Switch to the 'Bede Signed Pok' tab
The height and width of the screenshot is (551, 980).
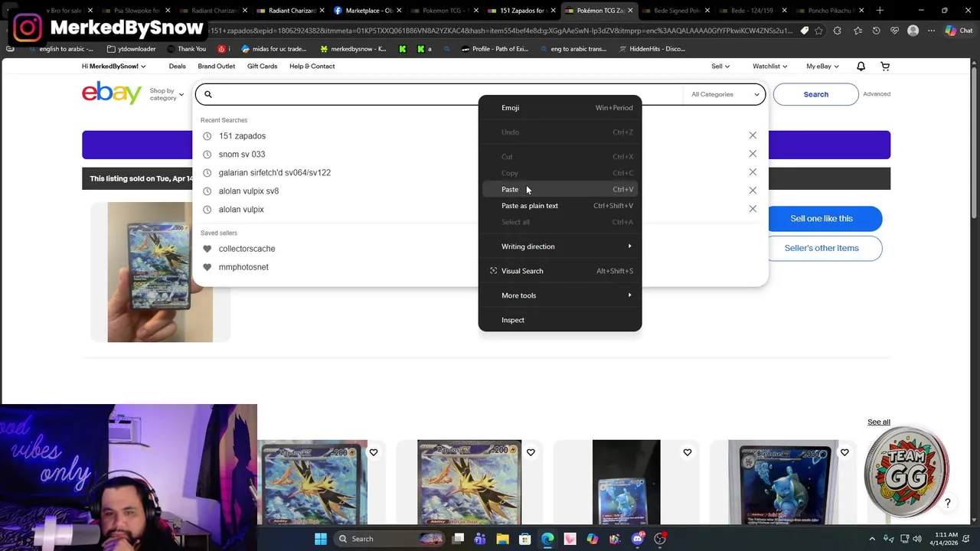click(676, 11)
